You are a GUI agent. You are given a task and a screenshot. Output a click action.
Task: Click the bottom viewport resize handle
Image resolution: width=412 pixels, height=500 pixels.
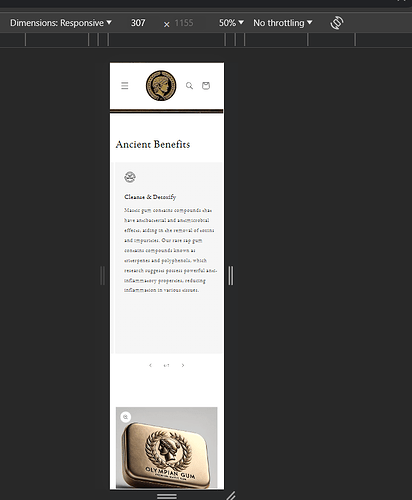click(167, 496)
